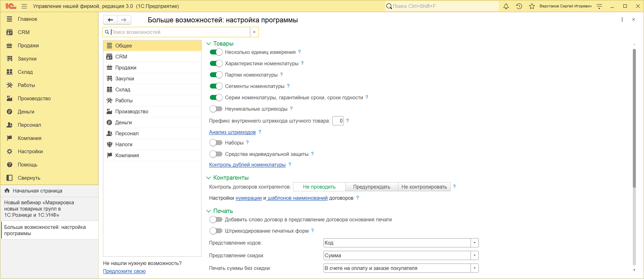Open the 1C logo menu

click(x=10, y=6)
